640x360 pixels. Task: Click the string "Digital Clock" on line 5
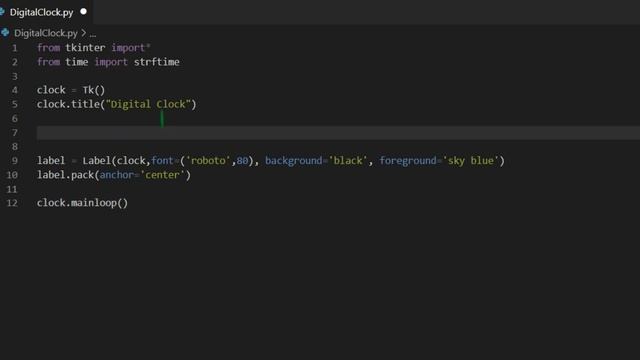pos(149,104)
